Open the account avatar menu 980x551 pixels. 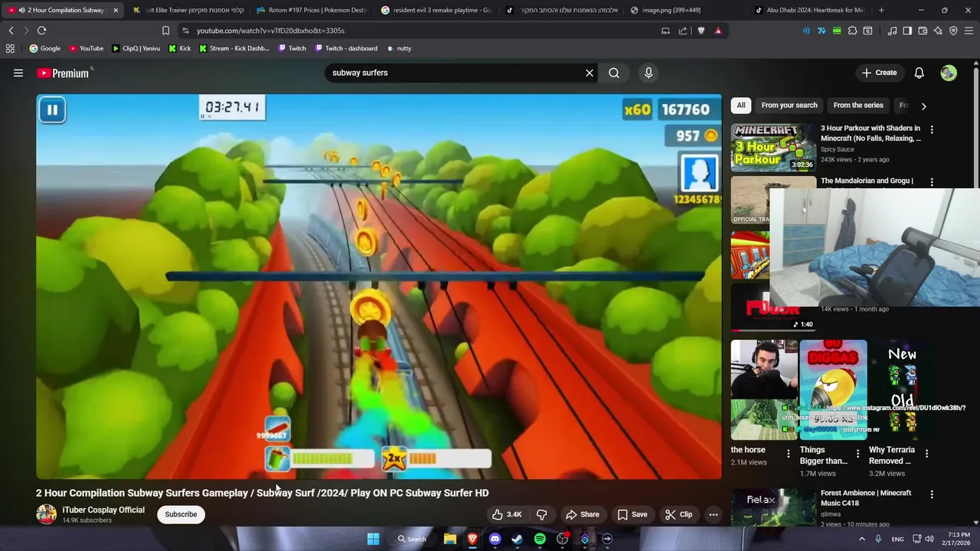point(949,73)
